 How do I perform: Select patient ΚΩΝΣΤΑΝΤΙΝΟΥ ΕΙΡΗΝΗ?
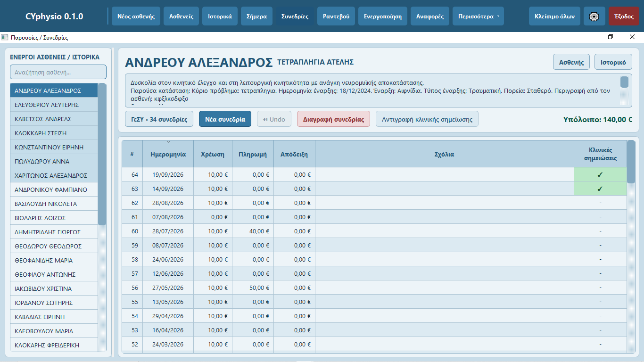click(x=54, y=147)
